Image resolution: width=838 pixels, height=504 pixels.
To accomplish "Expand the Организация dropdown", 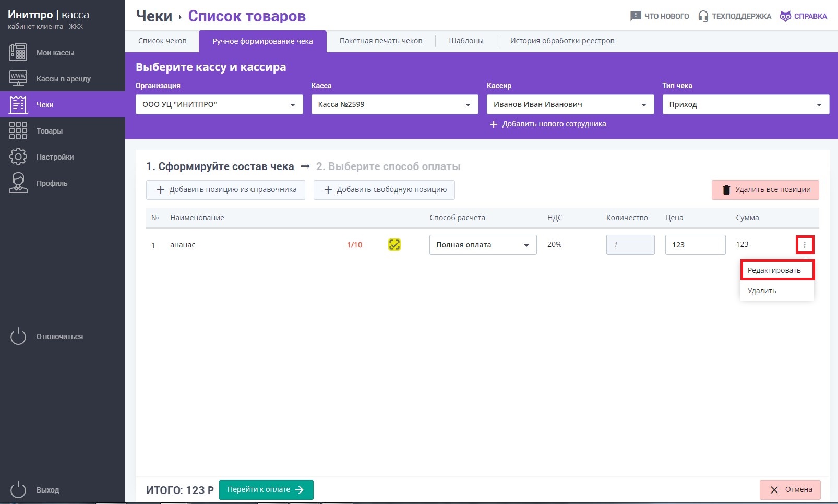I will pos(219,104).
